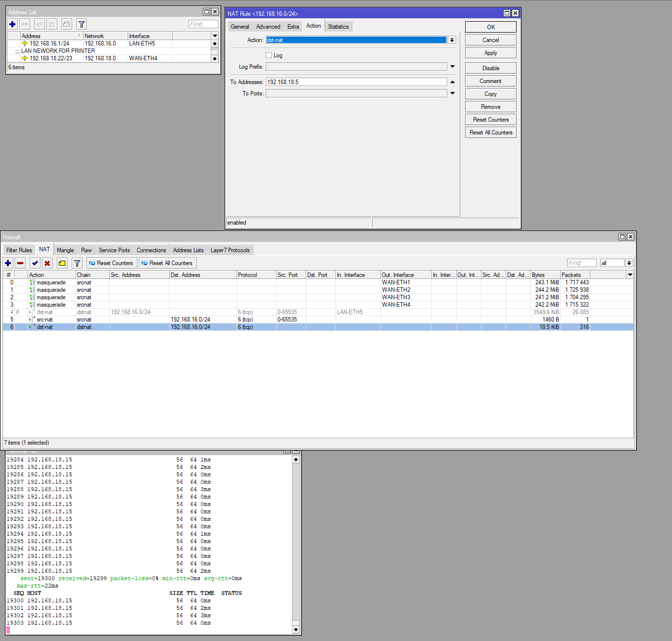Disable NAT rule with red X icon

coord(47,263)
